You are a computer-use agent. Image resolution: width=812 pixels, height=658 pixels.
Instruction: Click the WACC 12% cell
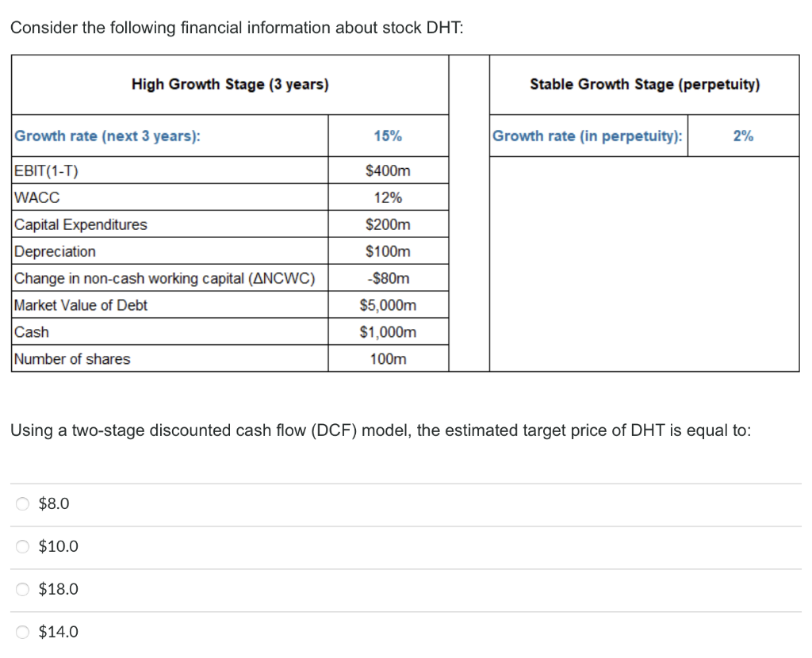(388, 197)
